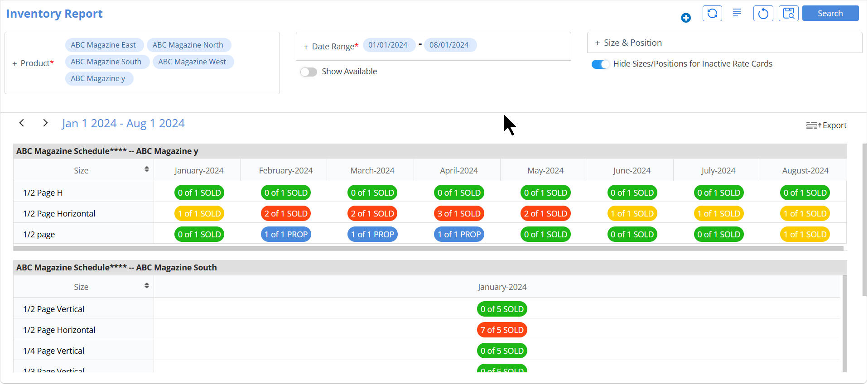Click the January-2024 column header in y table

pos(199,170)
